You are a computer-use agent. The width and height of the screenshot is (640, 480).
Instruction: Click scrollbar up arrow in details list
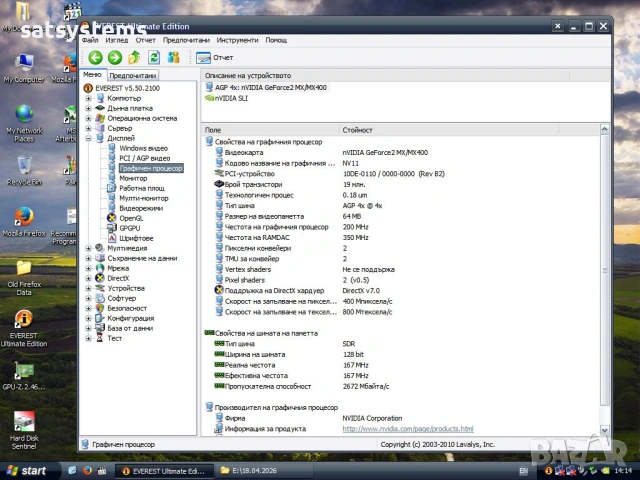pos(604,129)
